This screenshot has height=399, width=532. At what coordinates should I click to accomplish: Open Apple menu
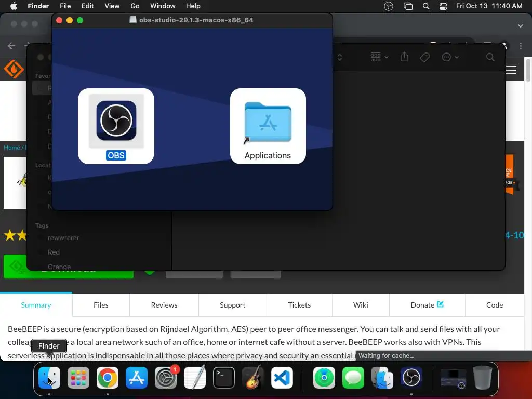pyautogui.click(x=14, y=6)
